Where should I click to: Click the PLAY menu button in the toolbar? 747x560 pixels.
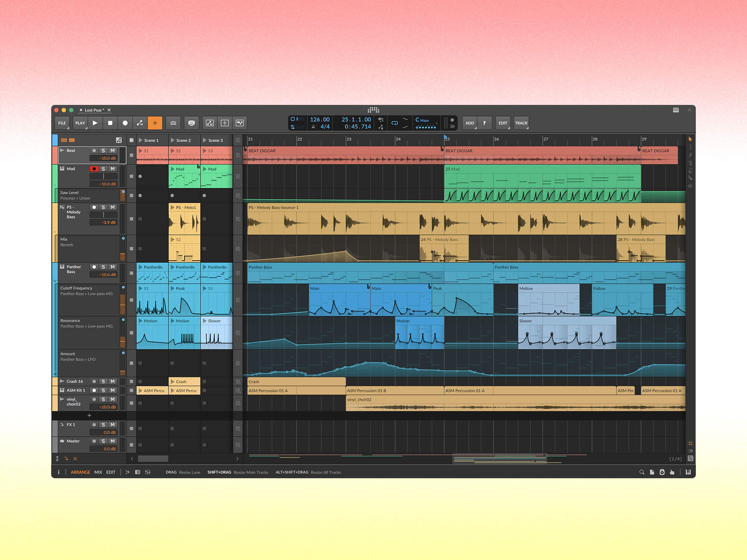[80, 123]
